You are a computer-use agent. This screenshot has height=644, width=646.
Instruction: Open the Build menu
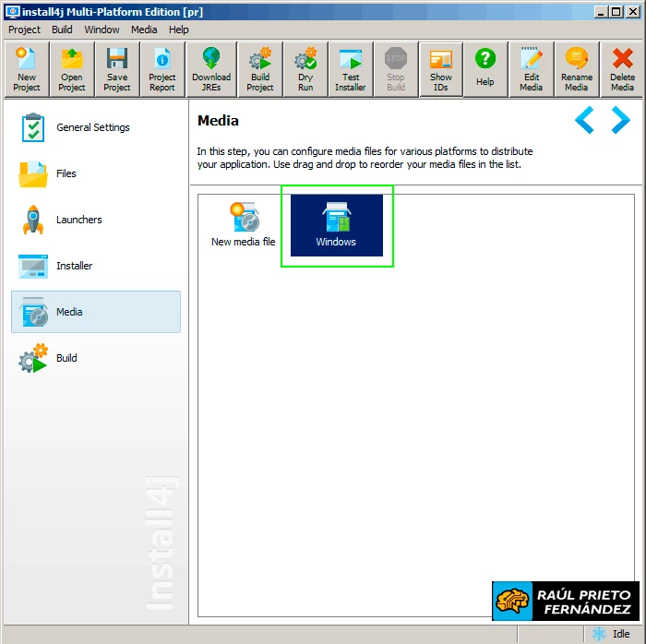[x=62, y=30]
